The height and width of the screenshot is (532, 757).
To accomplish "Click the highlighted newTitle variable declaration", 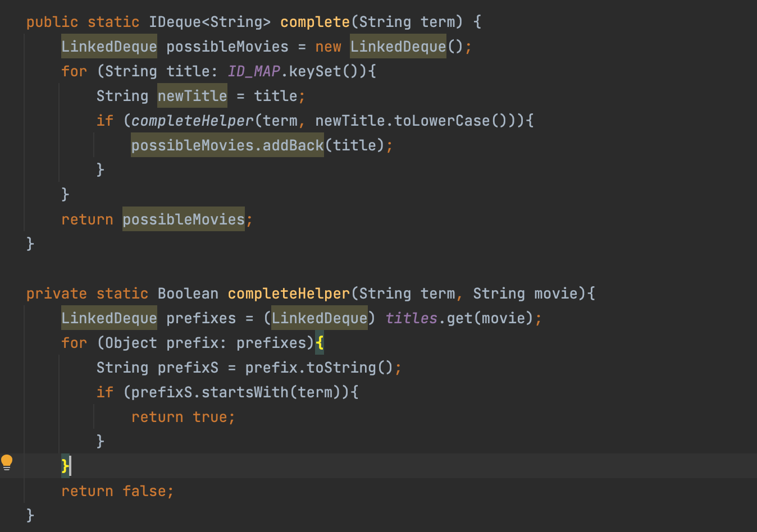I will click(192, 96).
